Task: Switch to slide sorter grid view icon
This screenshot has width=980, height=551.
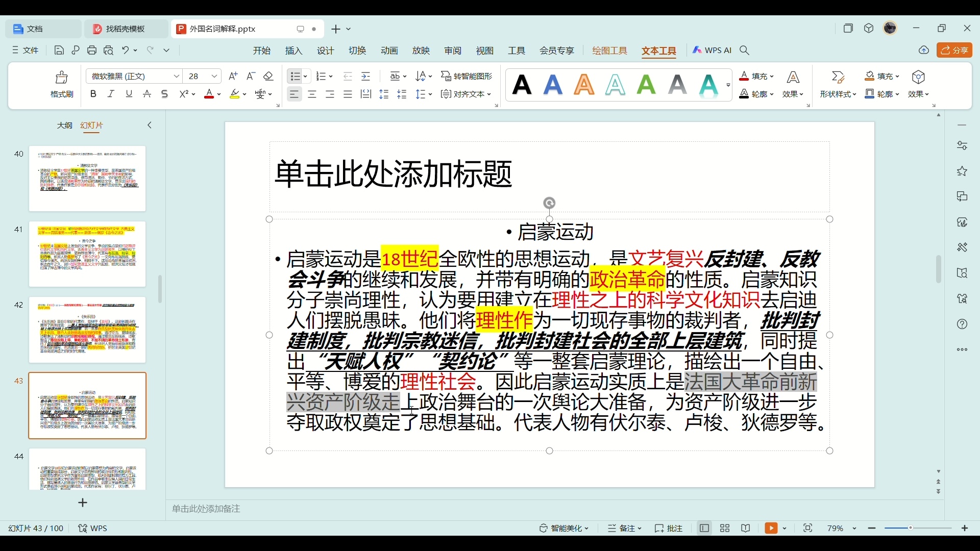Action: 725,529
